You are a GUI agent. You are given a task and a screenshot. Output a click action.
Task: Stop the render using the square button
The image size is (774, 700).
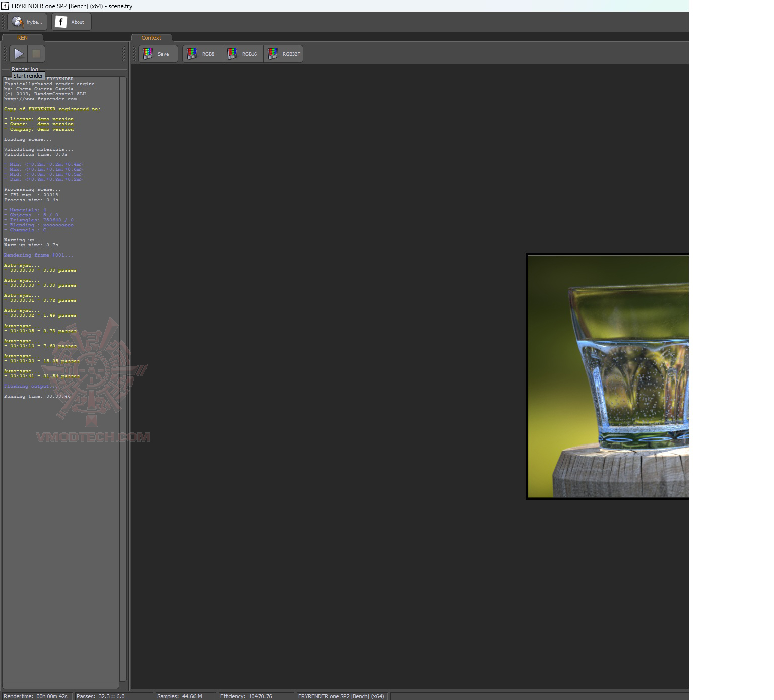(36, 54)
